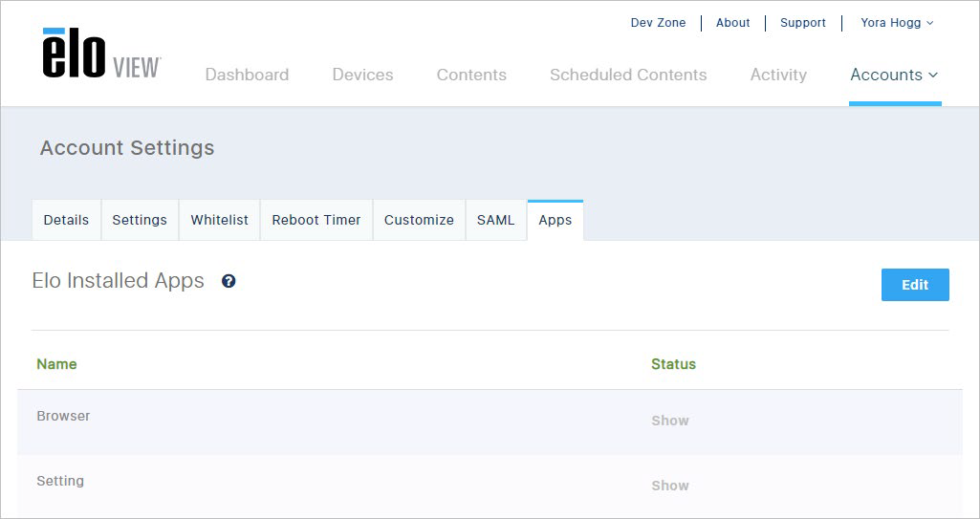Open the Dev Zone link
The height and width of the screenshot is (519, 980).
[x=658, y=23]
